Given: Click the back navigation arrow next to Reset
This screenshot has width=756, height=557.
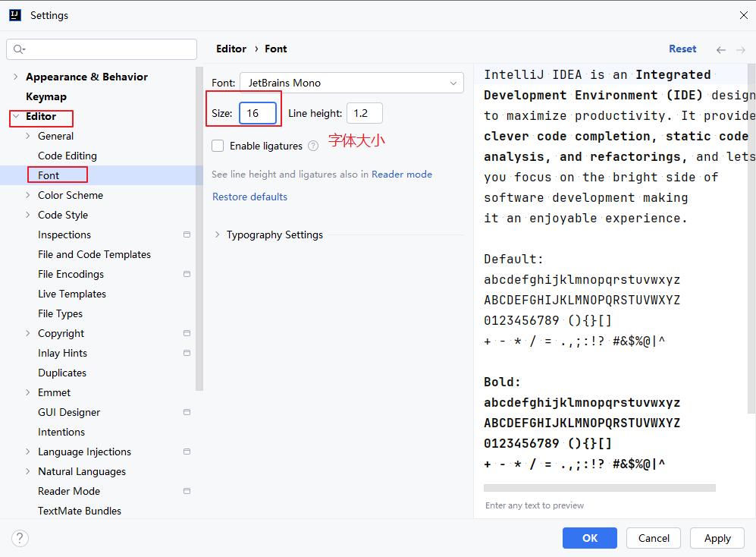Looking at the screenshot, I should (x=721, y=50).
